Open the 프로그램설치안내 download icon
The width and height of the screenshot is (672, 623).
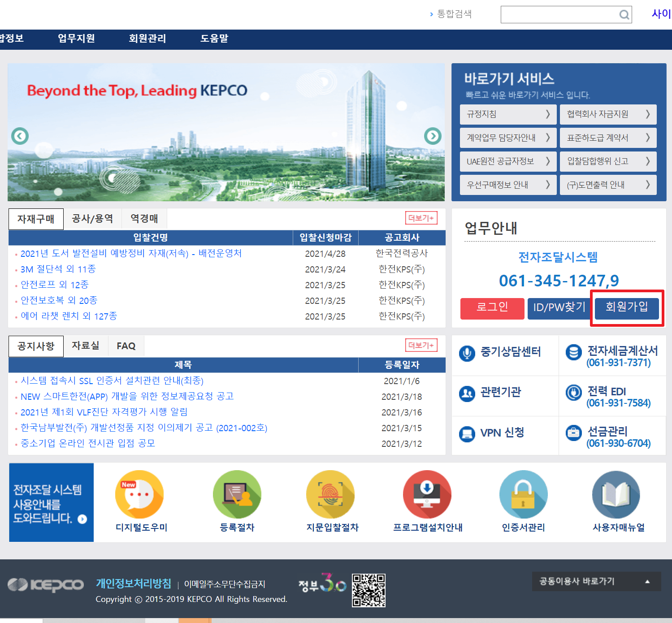point(427,494)
